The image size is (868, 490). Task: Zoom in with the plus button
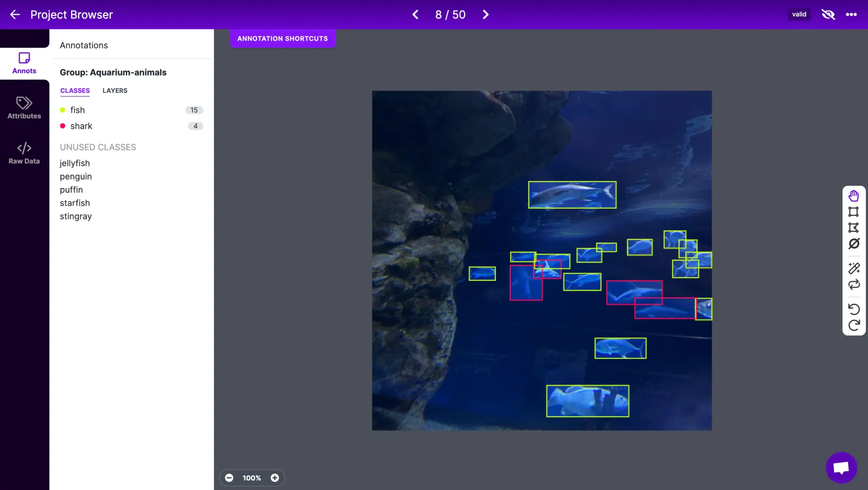tap(275, 478)
